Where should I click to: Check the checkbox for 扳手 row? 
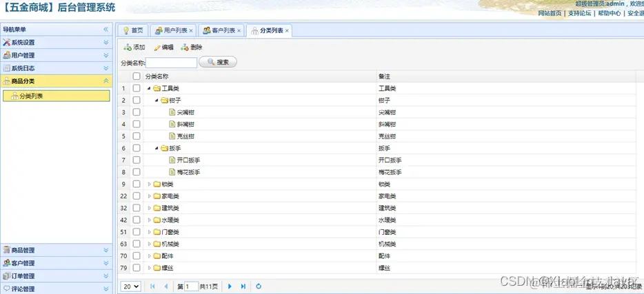coord(137,148)
